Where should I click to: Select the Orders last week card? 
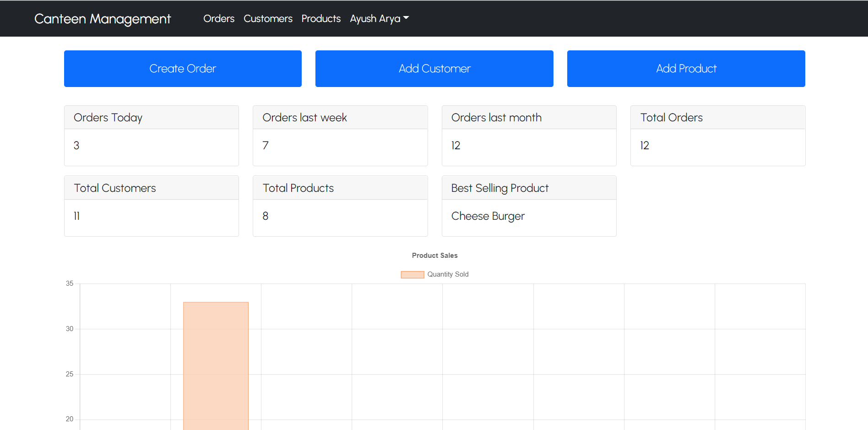coord(340,136)
